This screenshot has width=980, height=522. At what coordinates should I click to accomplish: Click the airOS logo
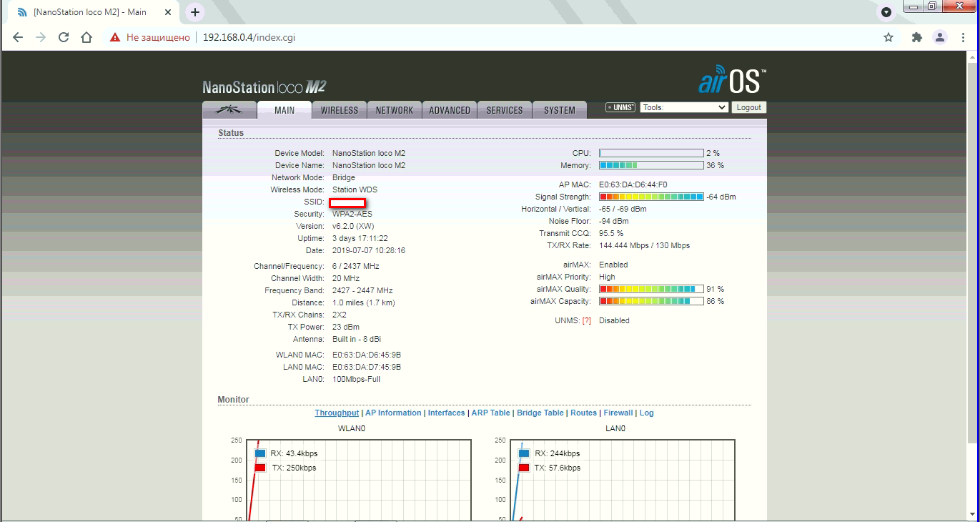[x=733, y=79]
